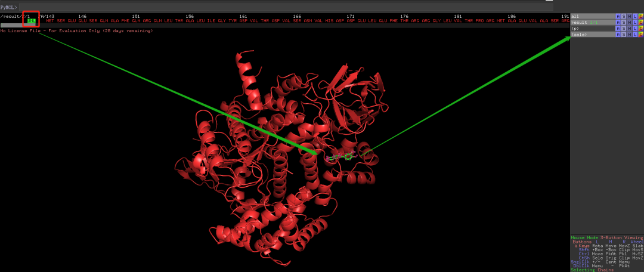Select residue GLU under number 146
The image size is (644, 272).
pos(82,20)
